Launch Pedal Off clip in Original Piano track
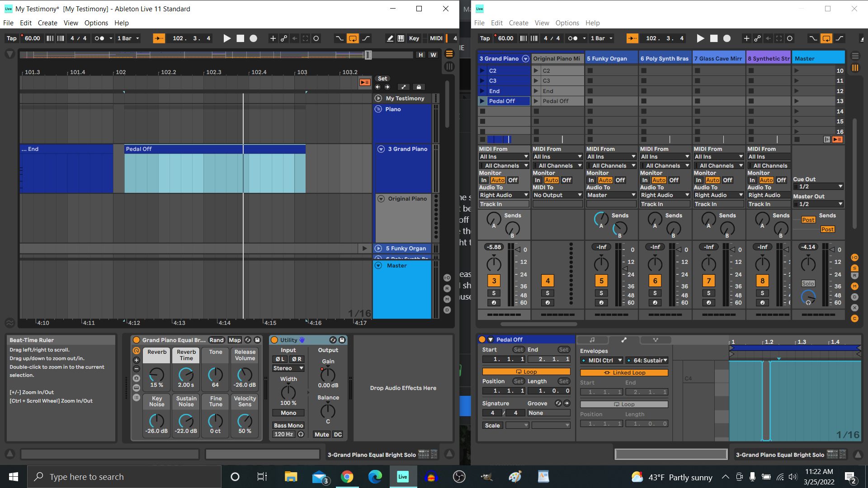Screen dimensions: 868x488 (x=536, y=101)
